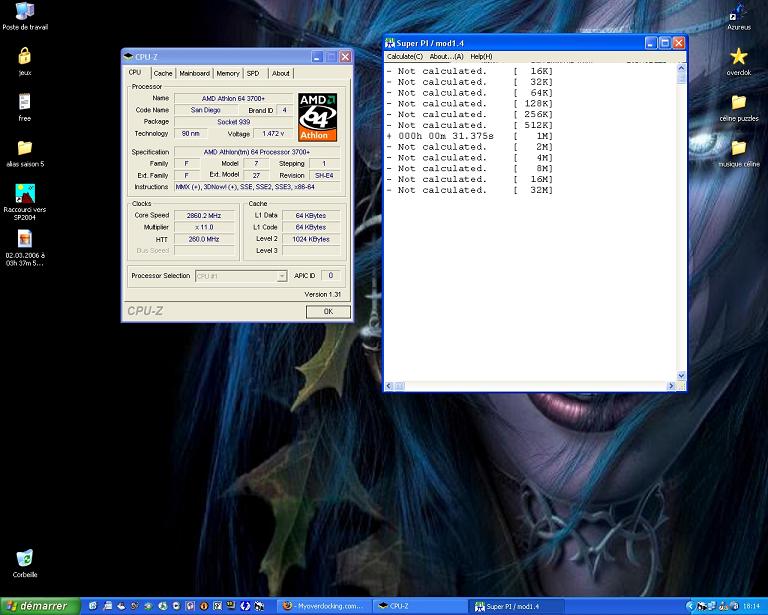
Task: Click Super PI horizontal scrollbar left arrow
Action: tap(389, 386)
